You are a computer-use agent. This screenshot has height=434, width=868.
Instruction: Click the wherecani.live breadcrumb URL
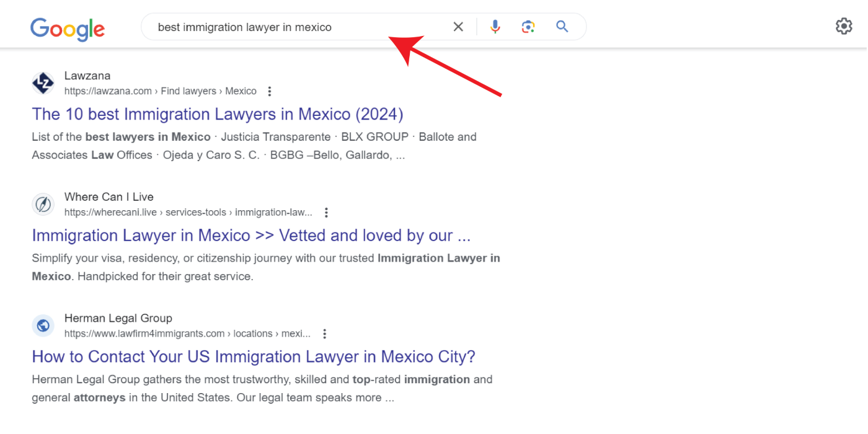pyautogui.click(x=188, y=213)
